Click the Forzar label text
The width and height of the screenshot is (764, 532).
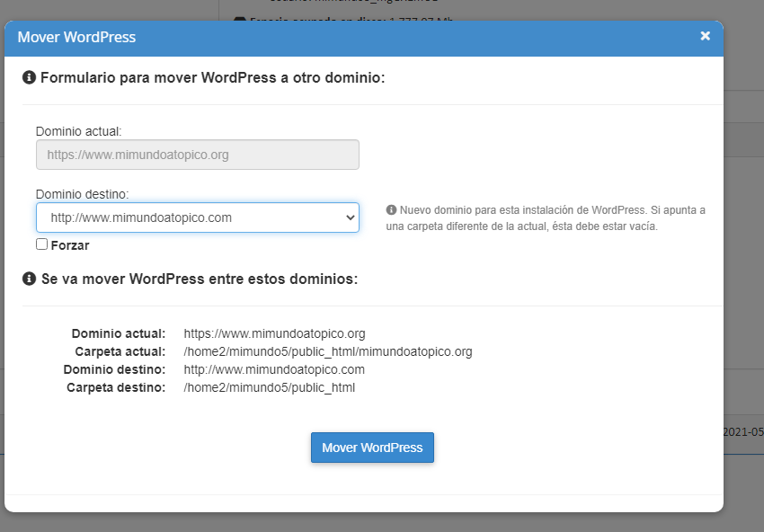[x=70, y=245]
